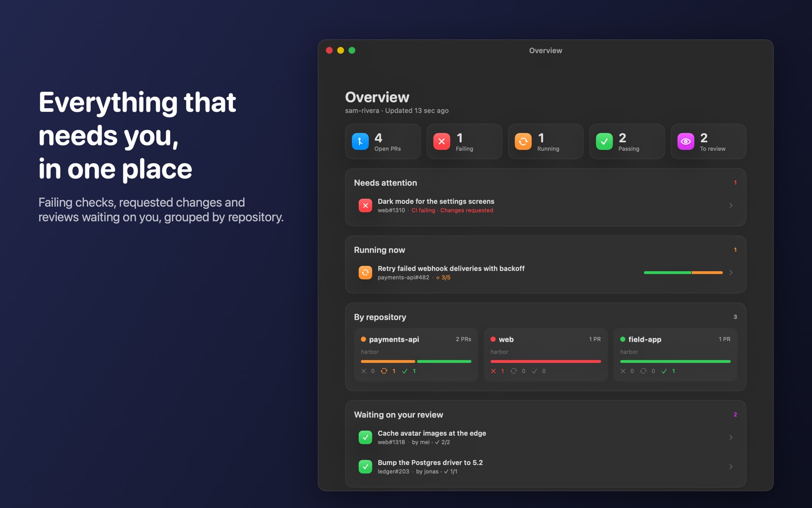
Task: Open the 4 Open PRs summary card
Action: tap(383, 142)
